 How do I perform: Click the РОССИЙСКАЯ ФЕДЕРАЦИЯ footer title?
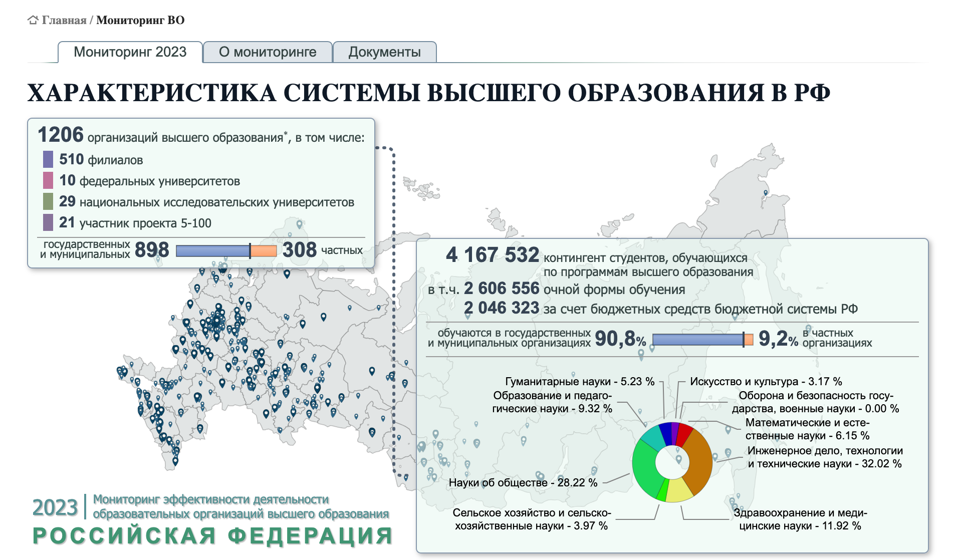point(212,536)
